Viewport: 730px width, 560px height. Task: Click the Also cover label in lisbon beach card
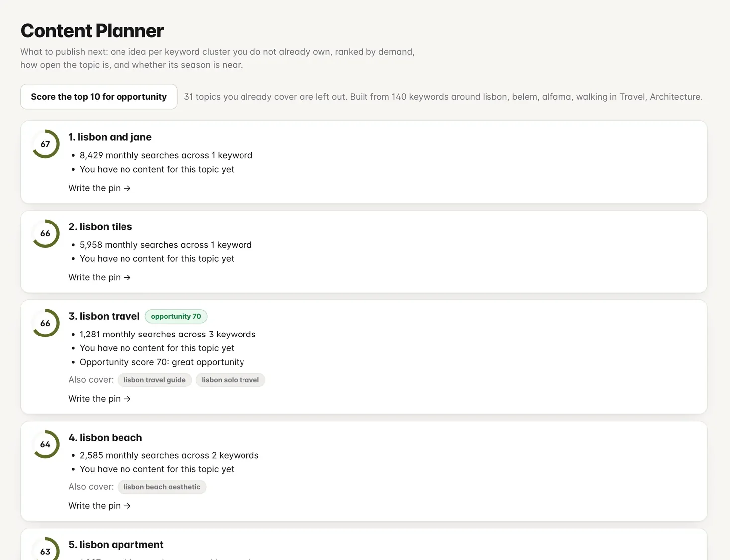point(91,487)
